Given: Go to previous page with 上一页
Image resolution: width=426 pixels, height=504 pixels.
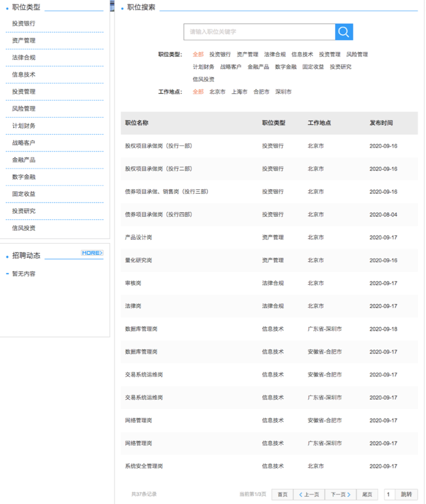Looking at the screenshot, I should 309,494.
